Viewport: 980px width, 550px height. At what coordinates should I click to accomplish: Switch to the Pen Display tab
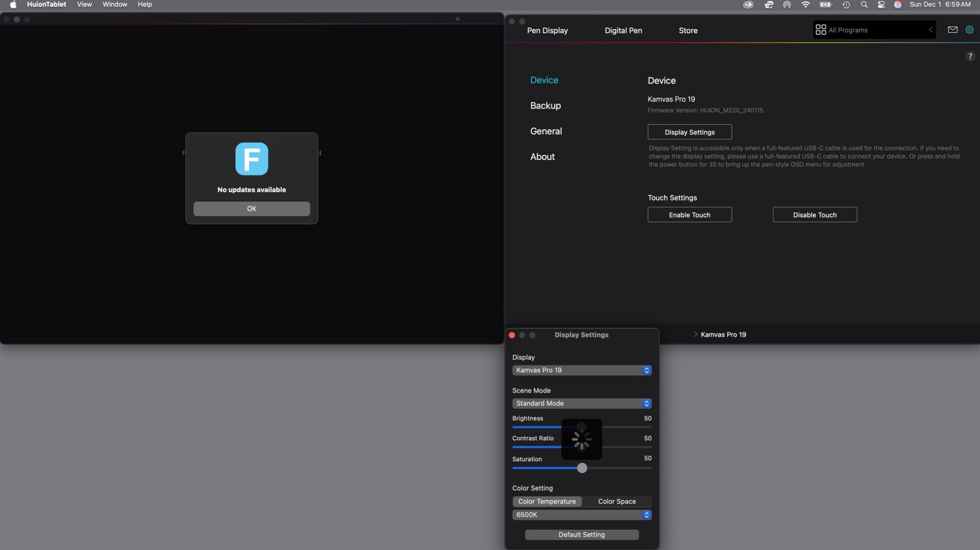(x=547, y=31)
